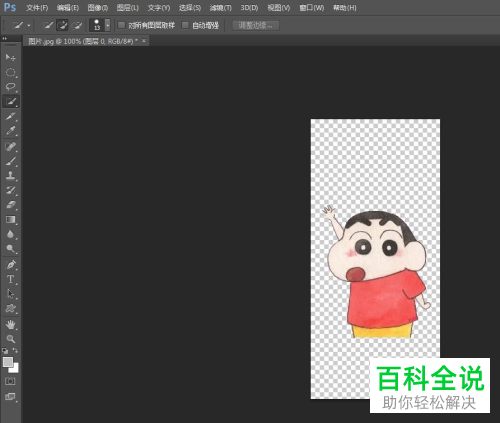Click brush size preview showing 13

point(97,25)
